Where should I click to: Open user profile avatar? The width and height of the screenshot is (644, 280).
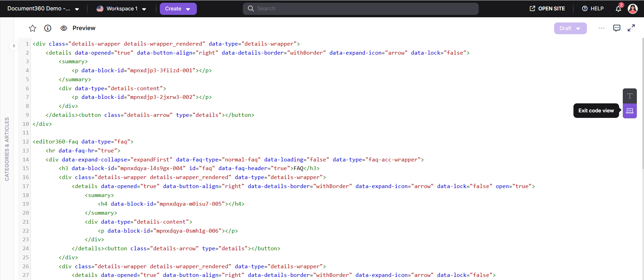[x=633, y=9]
